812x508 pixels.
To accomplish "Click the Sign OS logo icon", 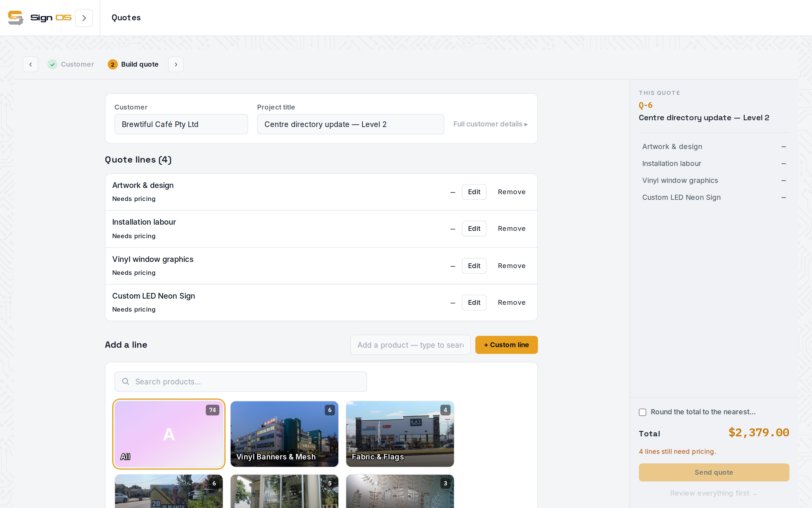I will tap(16, 18).
